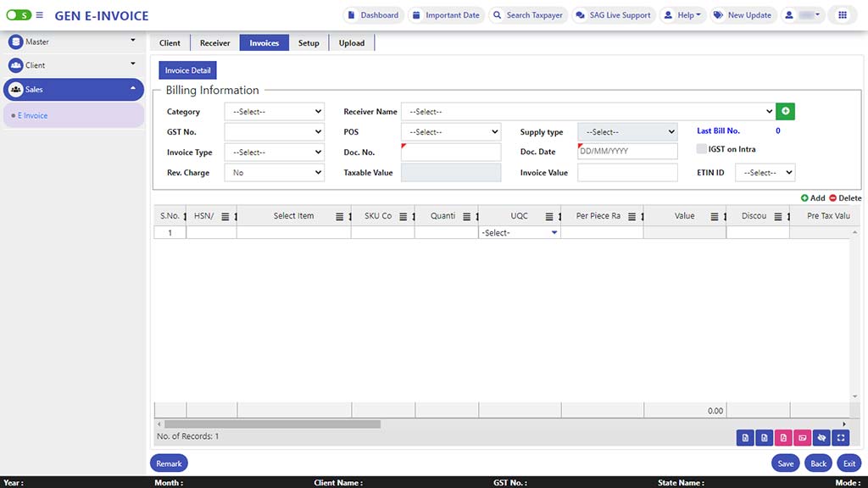Open the Invoice Type dropdown
Screen dimensions: 868x488
click(274, 152)
